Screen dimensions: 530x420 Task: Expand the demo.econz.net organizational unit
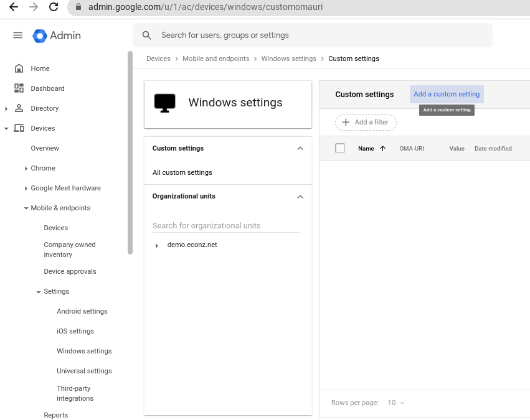[x=156, y=245]
